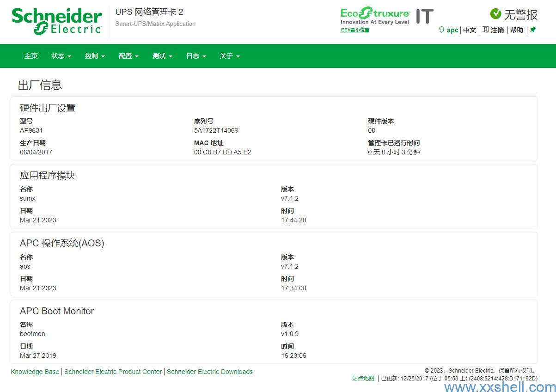Image resolution: width=556 pixels, height=392 pixels.
Task: Go to the 主页 home tab
Action: [31, 56]
